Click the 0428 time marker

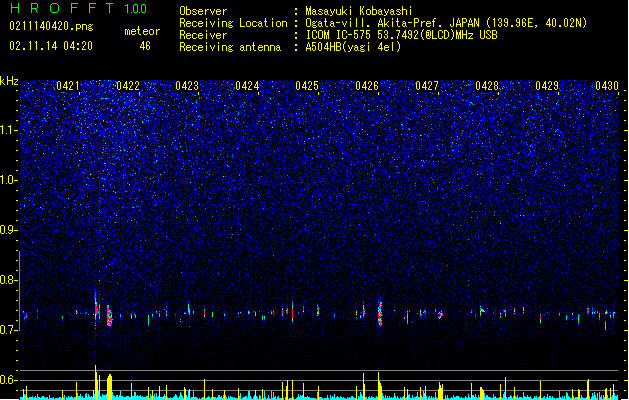click(x=487, y=86)
